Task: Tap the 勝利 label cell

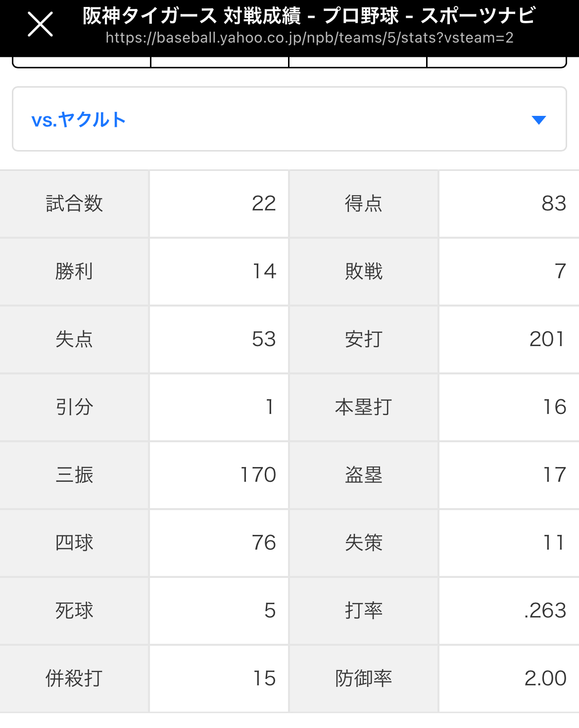Action: coord(74,271)
